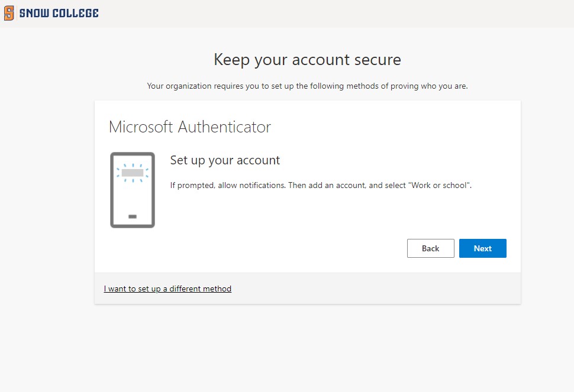The image size is (574, 392).
Task: Click the "Keep your account secure" heading
Action: pyautogui.click(x=307, y=60)
